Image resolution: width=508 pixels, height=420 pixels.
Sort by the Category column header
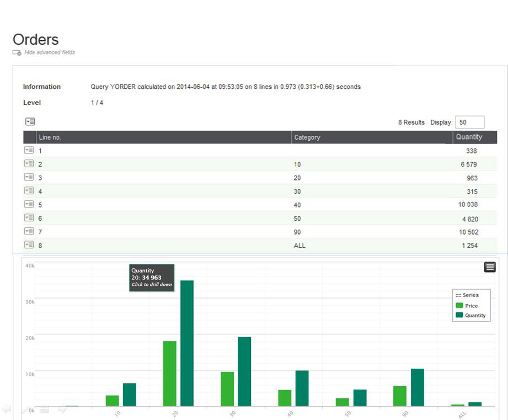307,137
